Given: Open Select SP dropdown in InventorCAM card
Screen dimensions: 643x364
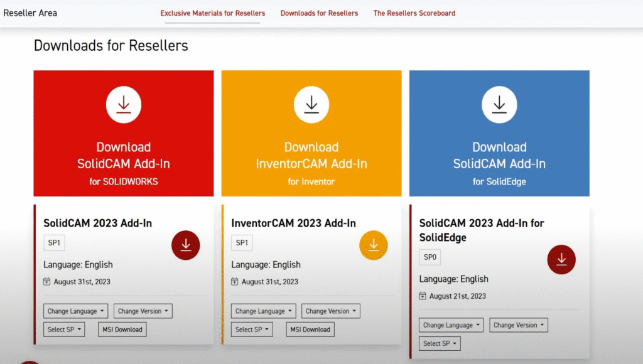Looking at the screenshot, I should pos(252,329).
